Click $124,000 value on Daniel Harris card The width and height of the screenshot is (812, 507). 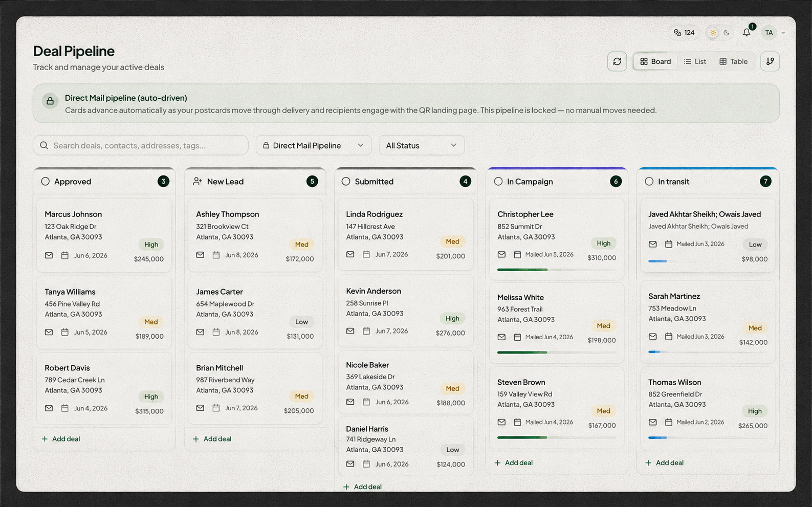[x=451, y=465]
